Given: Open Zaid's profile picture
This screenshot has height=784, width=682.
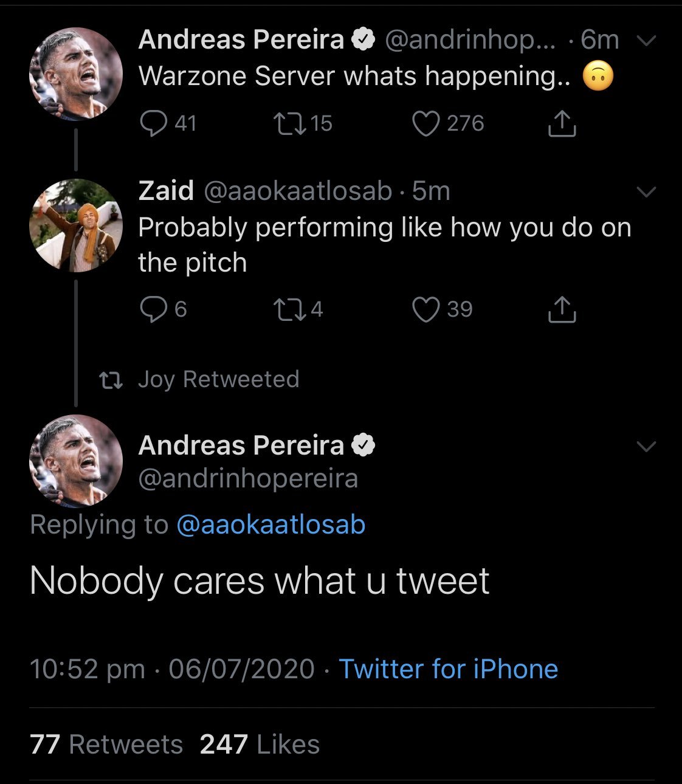Looking at the screenshot, I should coord(76,225).
